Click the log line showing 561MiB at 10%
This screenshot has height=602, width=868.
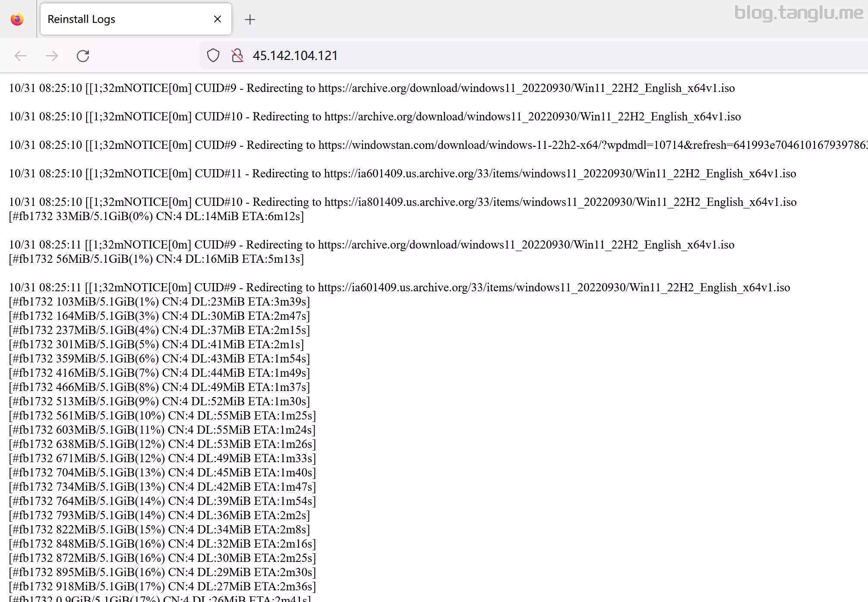click(x=162, y=416)
